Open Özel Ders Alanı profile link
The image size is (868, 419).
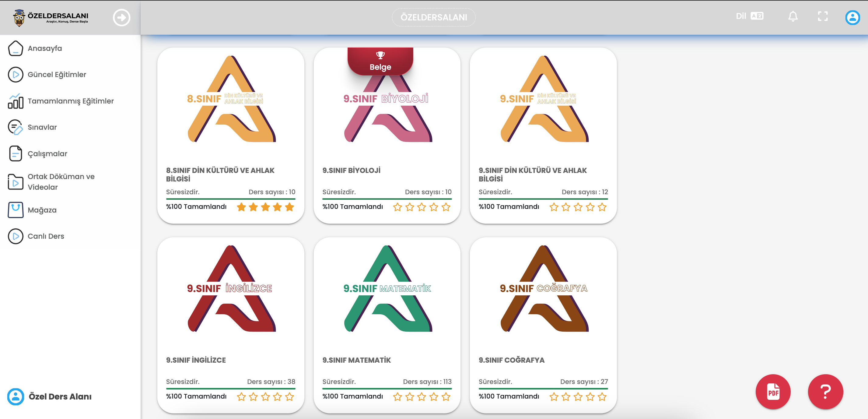pos(60,397)
